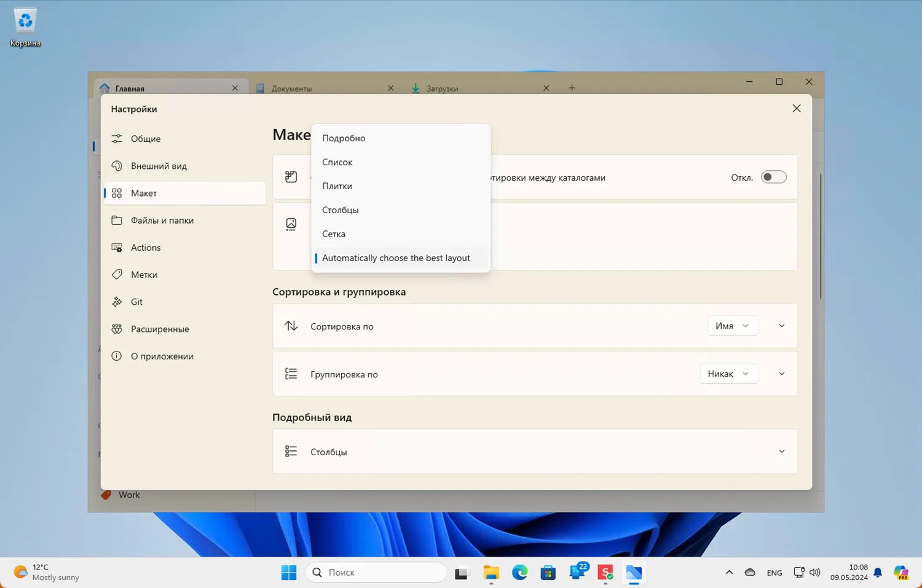Open the Никак grouping dropdown
The width and height of the screenshot is (922, 588).
(729, 374)
